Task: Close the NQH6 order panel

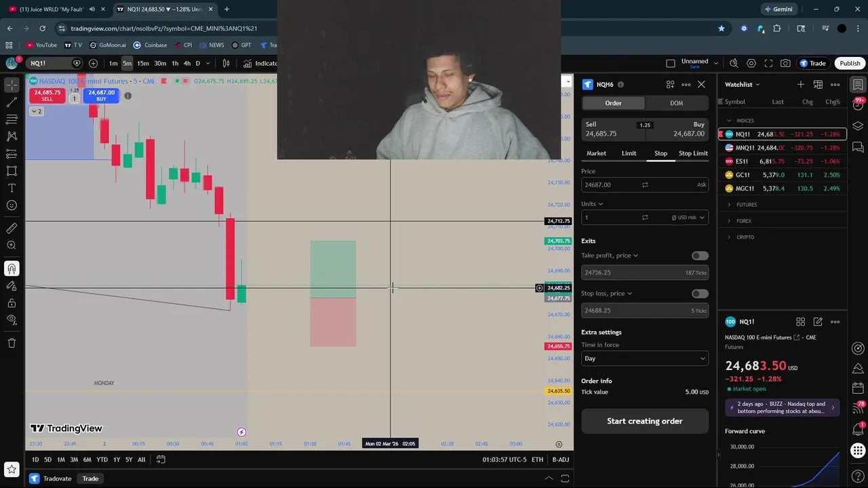Action: [x=701, y=85]
